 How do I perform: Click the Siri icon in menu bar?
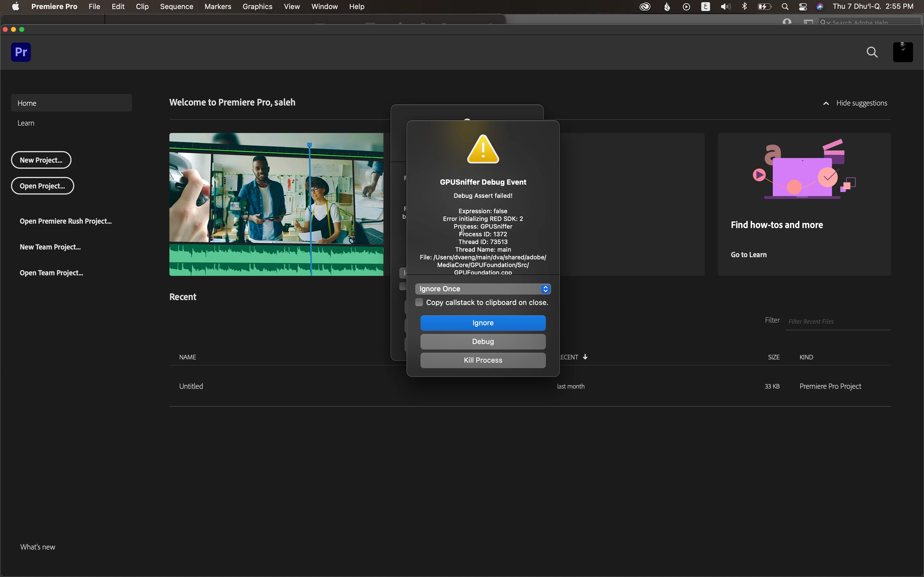pyautogui.click(x=820, y=7)
